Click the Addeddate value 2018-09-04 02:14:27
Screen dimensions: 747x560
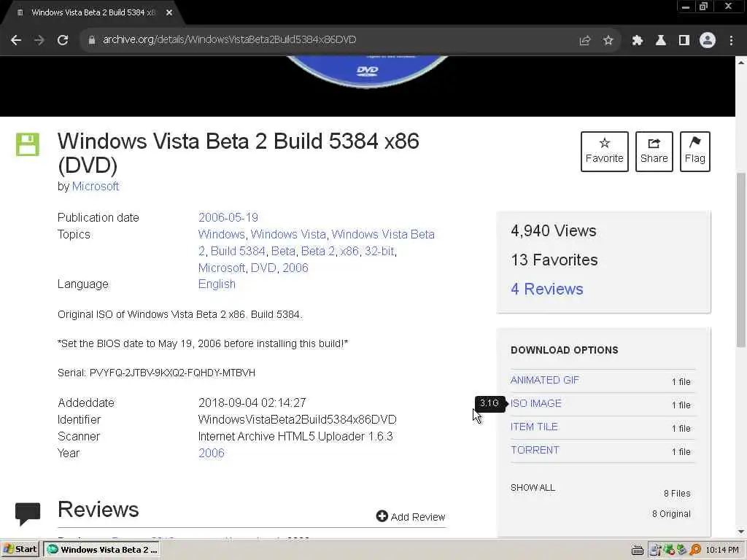click(x=252, y=402)
